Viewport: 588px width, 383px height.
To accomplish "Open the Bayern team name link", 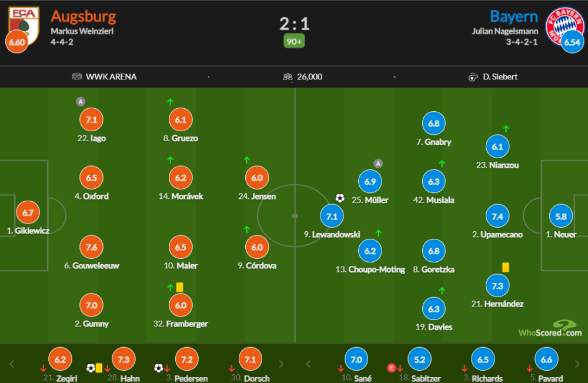I will [514, 16].
